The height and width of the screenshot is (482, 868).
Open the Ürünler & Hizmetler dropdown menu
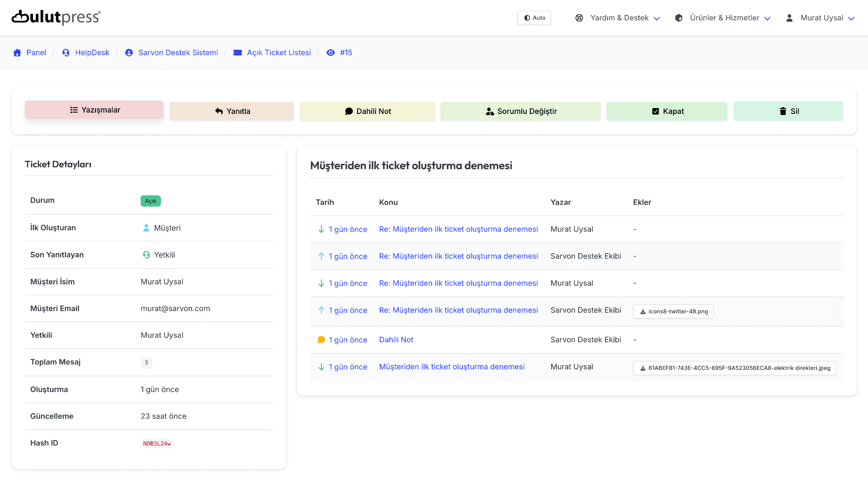722,18
